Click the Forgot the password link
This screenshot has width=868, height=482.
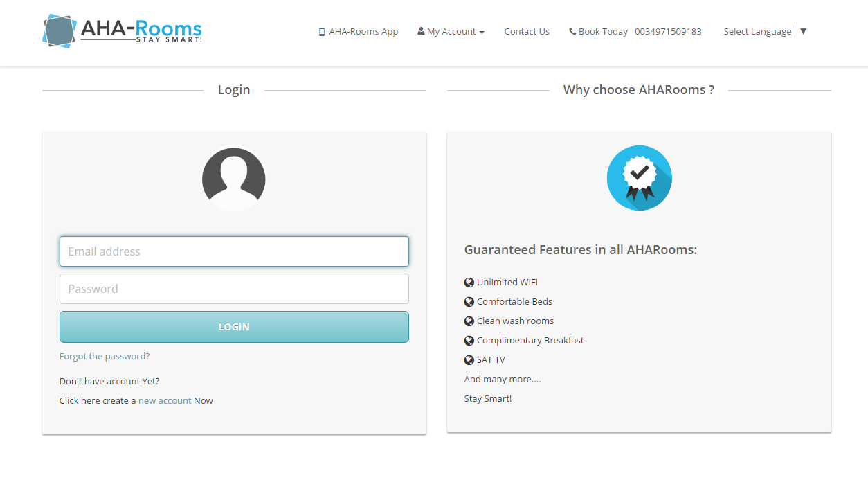pos(105,357)
